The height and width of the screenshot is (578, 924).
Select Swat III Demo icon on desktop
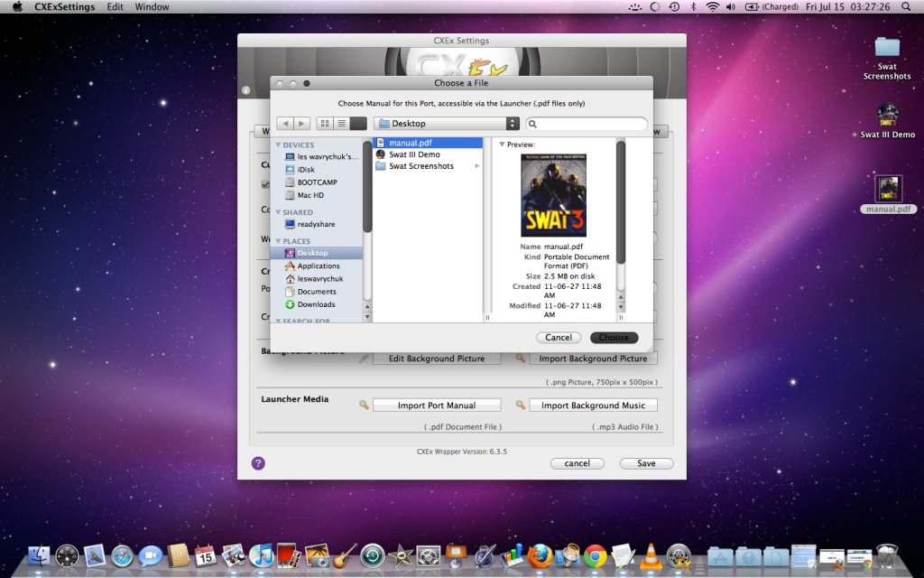click(x=888, y=120)
